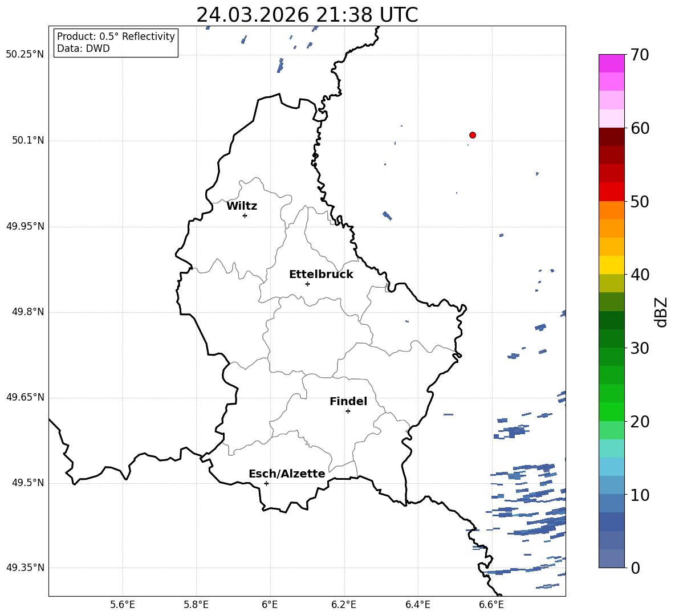Click the 50.25°N latitude label
Screen dimensions: 675x616
click(x=25, y=55)
